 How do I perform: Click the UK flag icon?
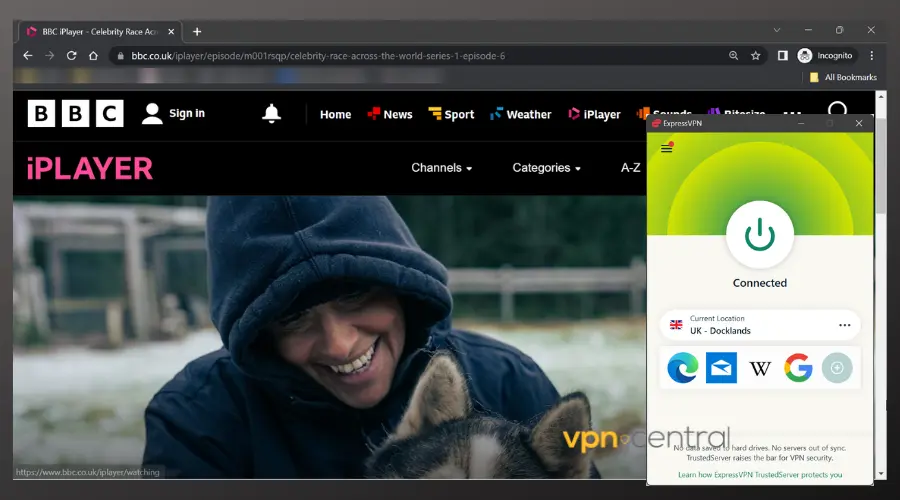click(676, 325)
